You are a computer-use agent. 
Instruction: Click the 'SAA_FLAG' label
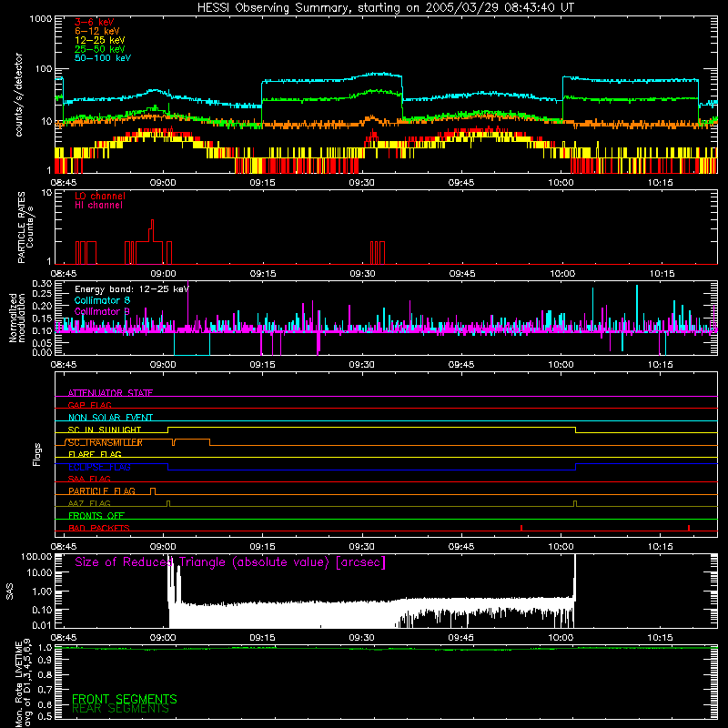(x=89, y=479)
